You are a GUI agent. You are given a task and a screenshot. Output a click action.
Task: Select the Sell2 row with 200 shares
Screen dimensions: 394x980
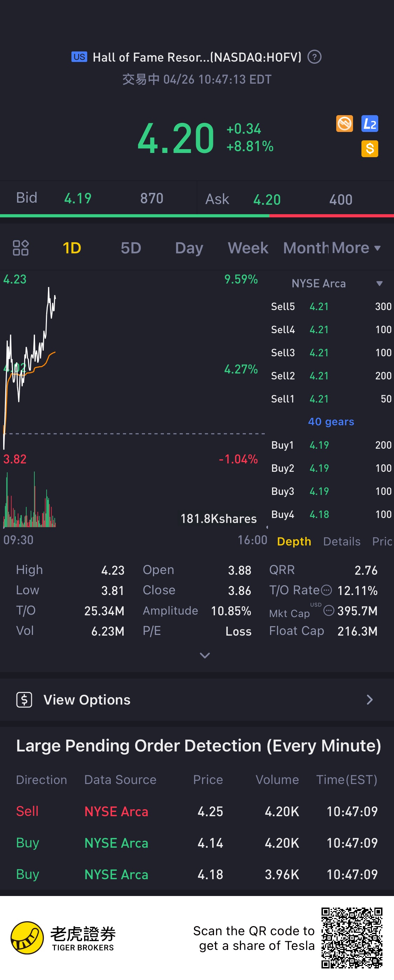click(x=331, y=376)
